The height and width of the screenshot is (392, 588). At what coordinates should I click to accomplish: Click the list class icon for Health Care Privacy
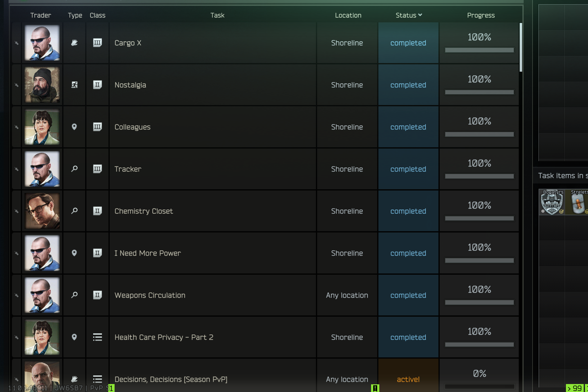(97, 337)
